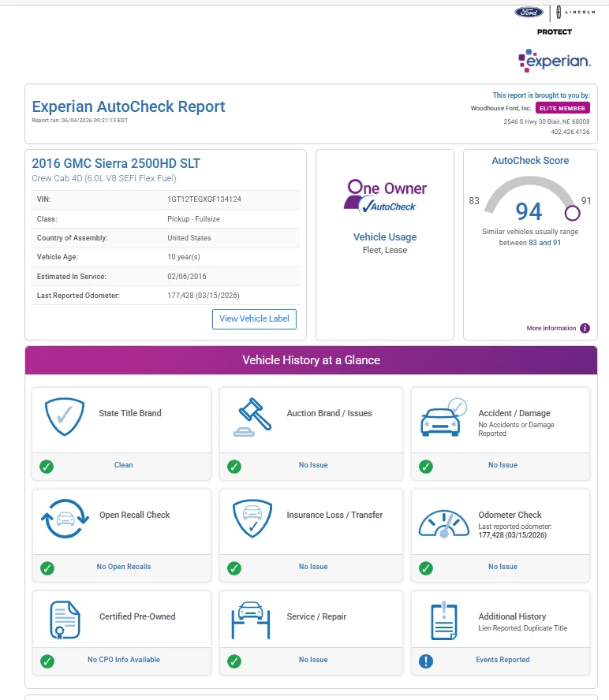Screen dimensions: 609x700
Task: Click the Lincoln logo
Action: [x=576, y=12]
